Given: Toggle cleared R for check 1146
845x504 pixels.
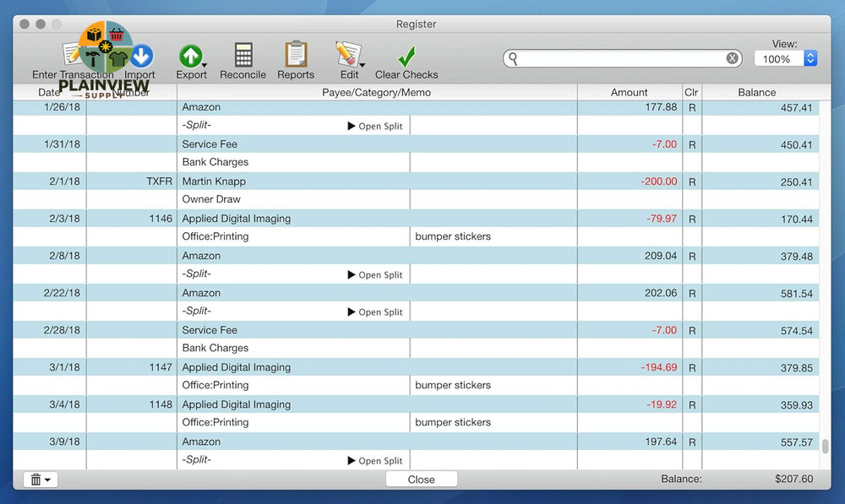Looking at the screenshot, I should [x=692, y=219].
